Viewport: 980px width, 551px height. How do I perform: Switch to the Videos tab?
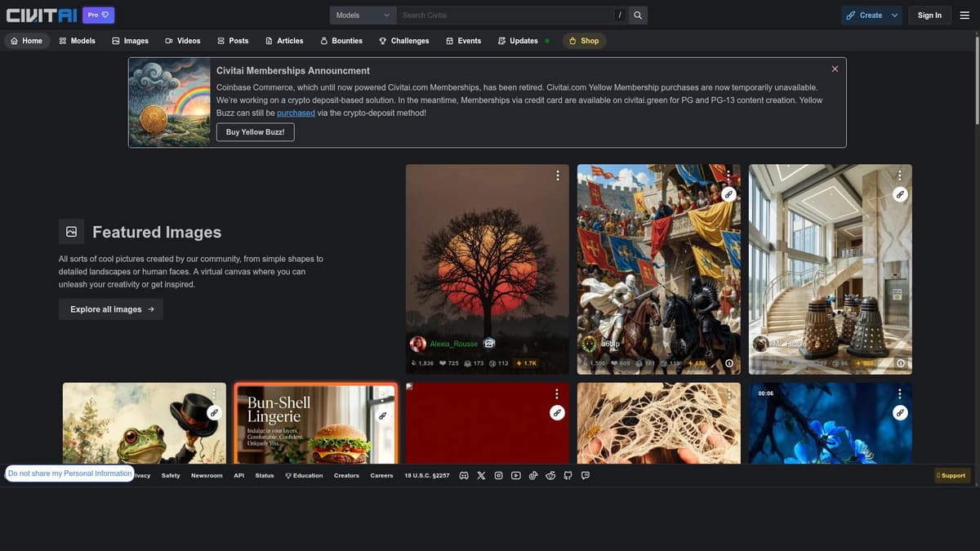point(182,41)
